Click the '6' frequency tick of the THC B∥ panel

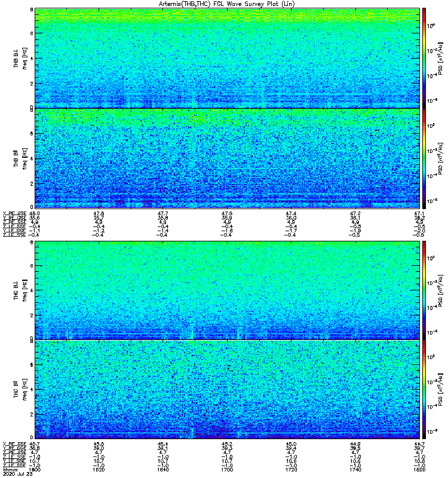(x=32, y=364)
